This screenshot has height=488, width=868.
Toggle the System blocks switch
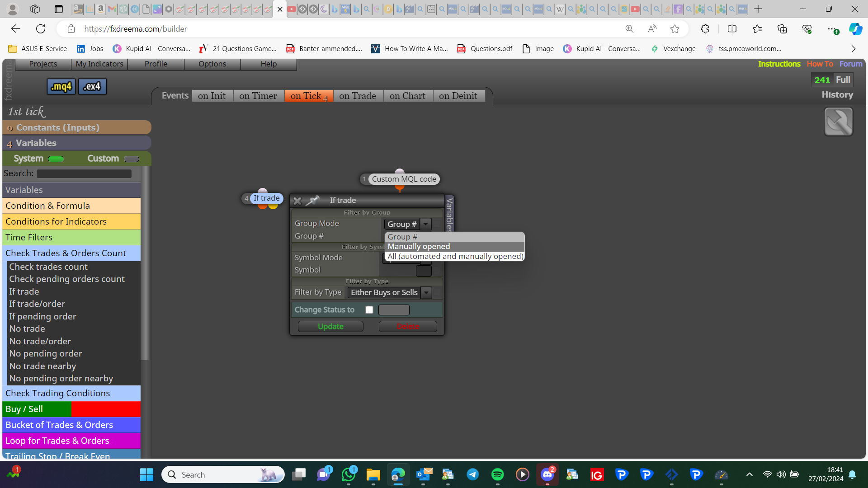coord(56,159)
